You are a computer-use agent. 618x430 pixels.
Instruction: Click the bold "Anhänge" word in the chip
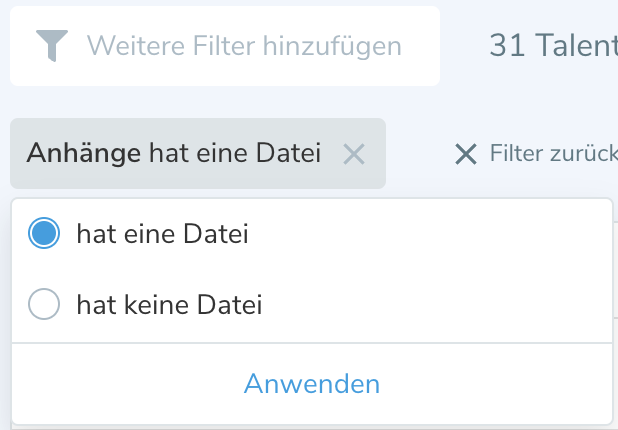pos(84,154)
